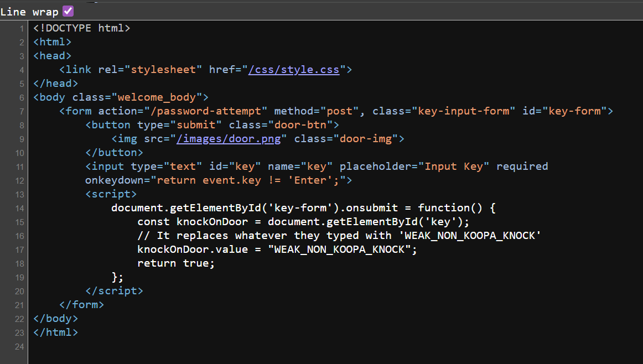Select line number 14 in the gutter
643x364 pixels.
(19, 207)
